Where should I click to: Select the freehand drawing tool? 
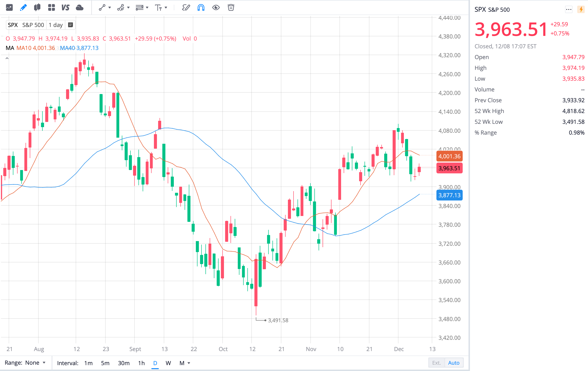pos(186,8)
